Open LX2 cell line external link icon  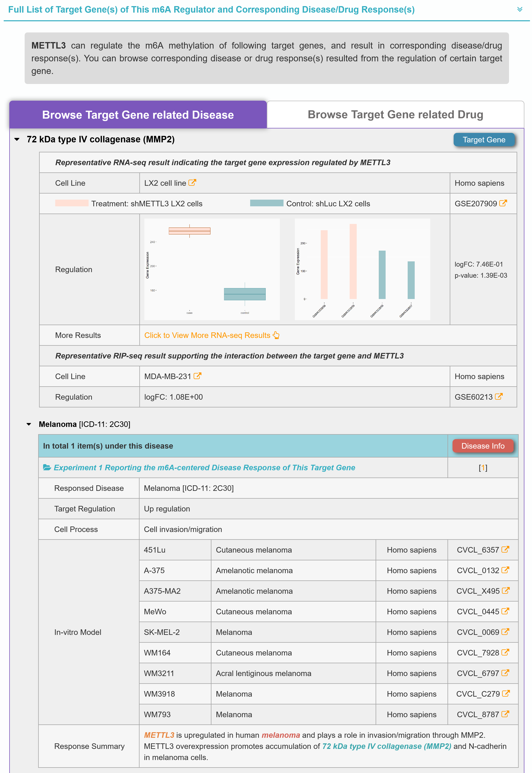tap(192, 183)
